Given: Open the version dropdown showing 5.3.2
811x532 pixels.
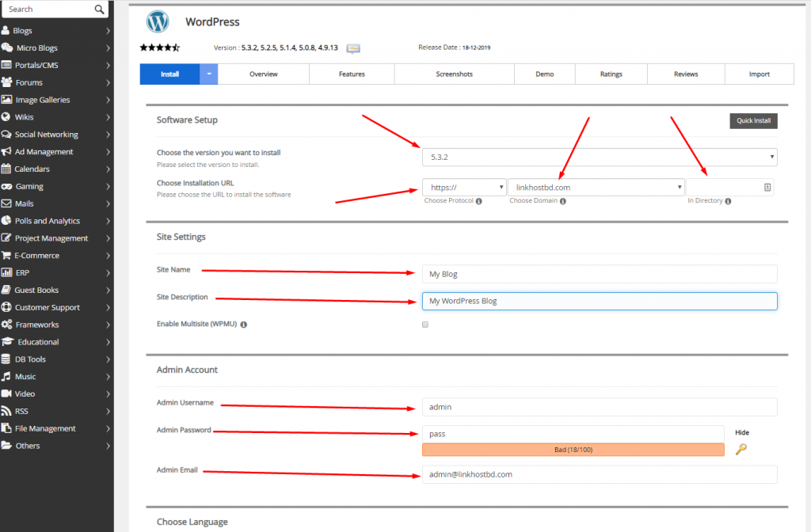Looking at the screenshot, I should [x=600, y=157].
